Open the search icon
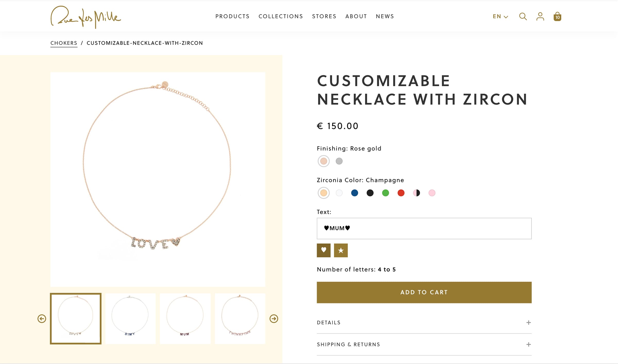Screen dimensions: 618x364 pyautogui.click(x=523, y=16)
